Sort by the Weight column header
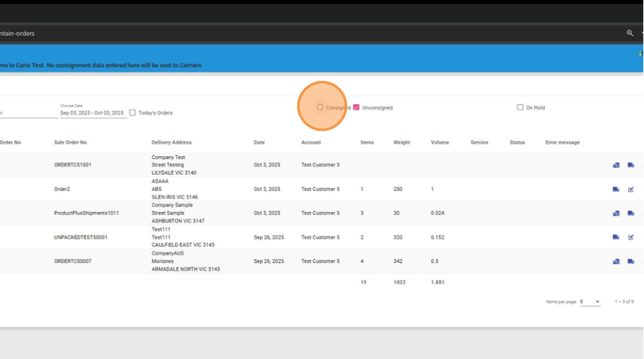This screenshot has height=359, width=644. (402, 143)
